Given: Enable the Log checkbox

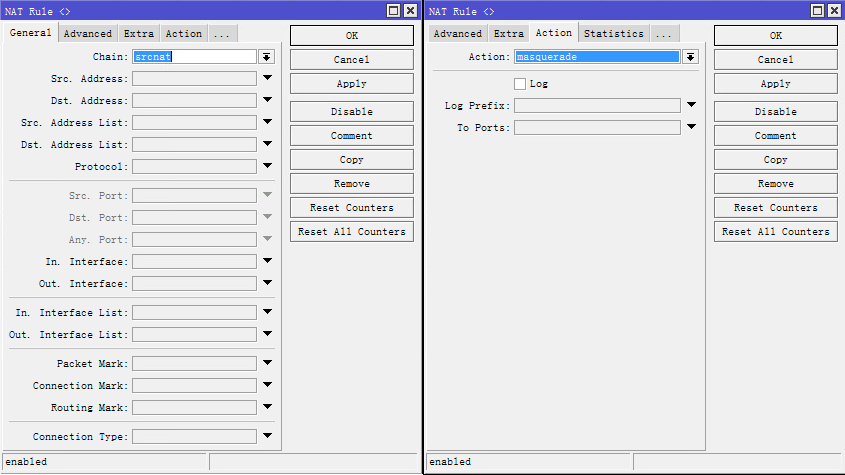Looking at the screenshot, I should click(x=520, y=84).
